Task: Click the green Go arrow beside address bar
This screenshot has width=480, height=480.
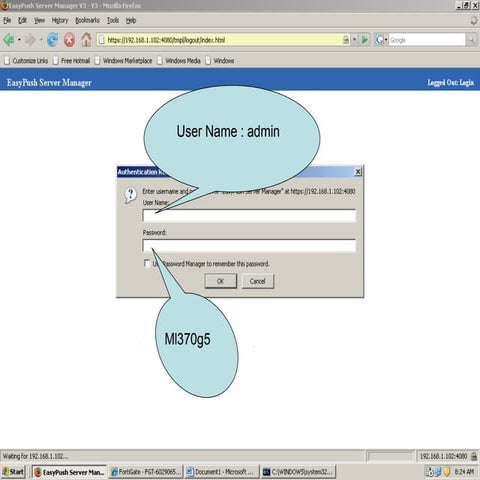Action: coord(365,40)
